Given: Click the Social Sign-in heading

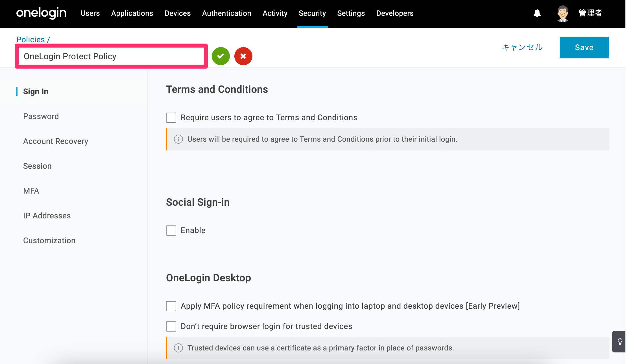Looking at the screenshot, I should point(198,202).
